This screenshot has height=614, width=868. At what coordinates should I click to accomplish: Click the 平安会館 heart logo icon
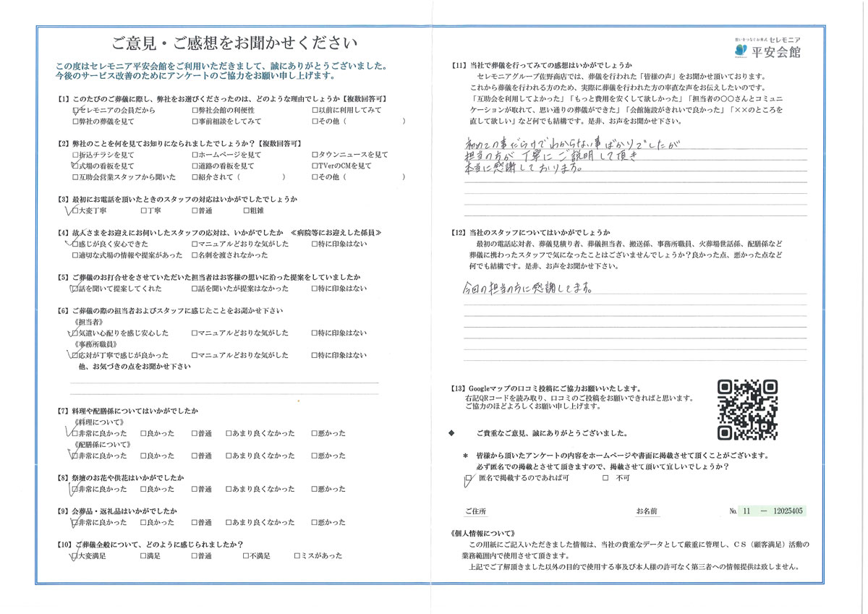pos(740,50)
